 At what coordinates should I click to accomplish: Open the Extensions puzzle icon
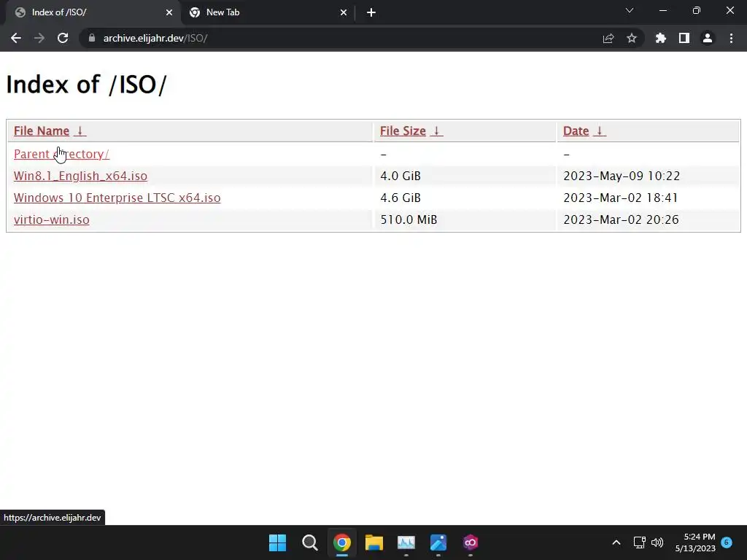[x=661, y=38]
